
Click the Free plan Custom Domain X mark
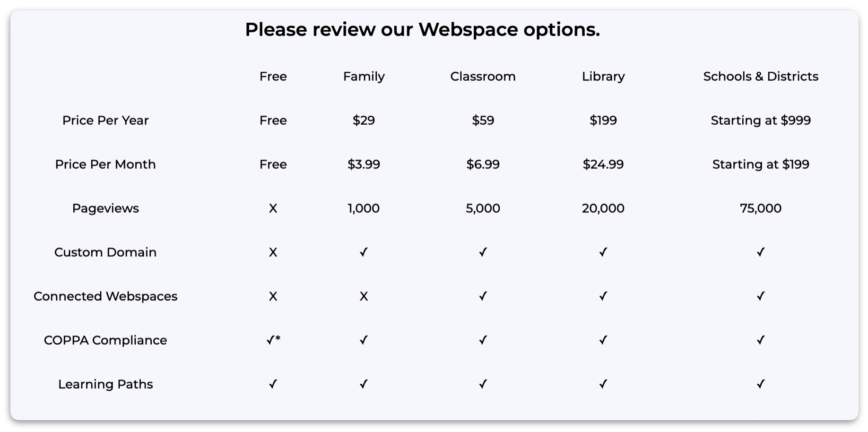click(x=273, y=252)
